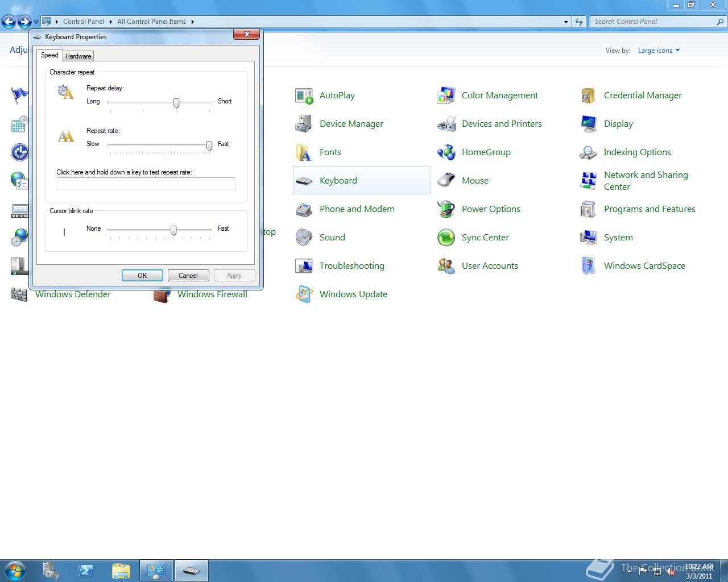Open the Device Manager icon
Screen dimensions: 728x582
[x=304, y=124]
